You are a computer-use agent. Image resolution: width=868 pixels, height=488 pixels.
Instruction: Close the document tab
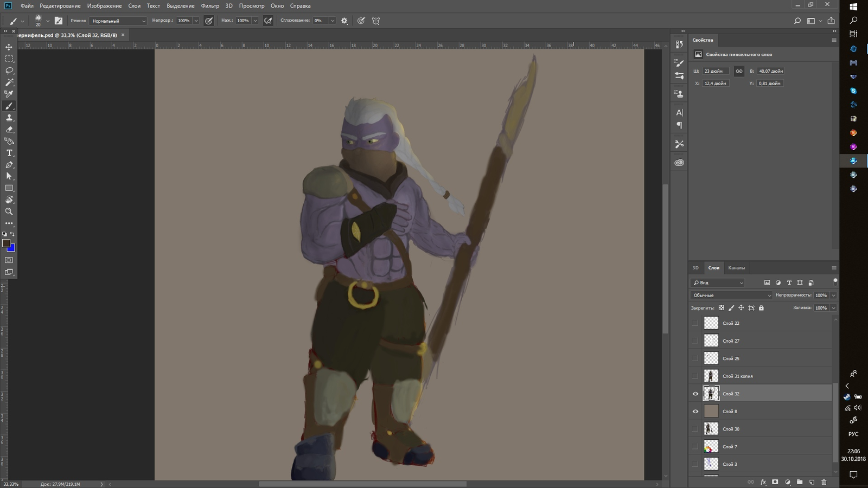point(123,35)
